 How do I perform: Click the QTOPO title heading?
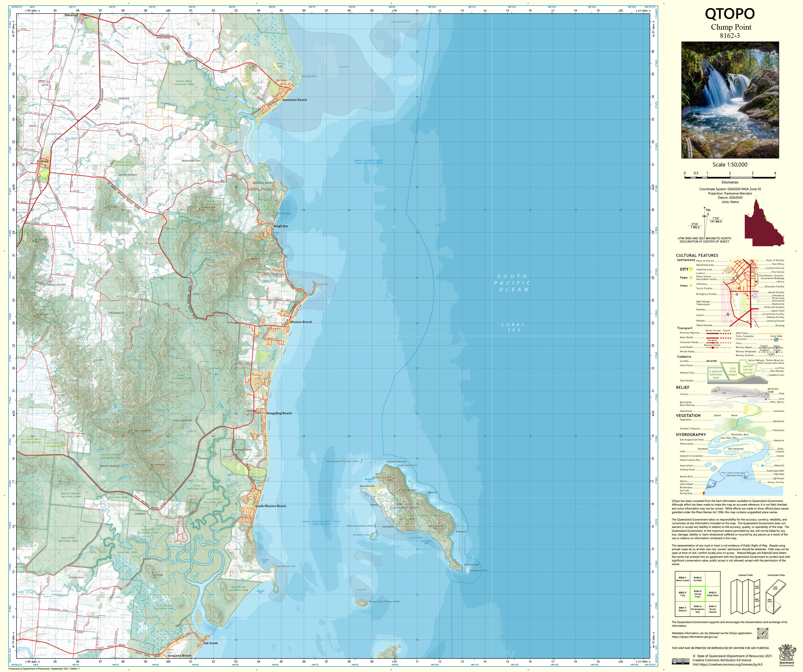point(730,14)
